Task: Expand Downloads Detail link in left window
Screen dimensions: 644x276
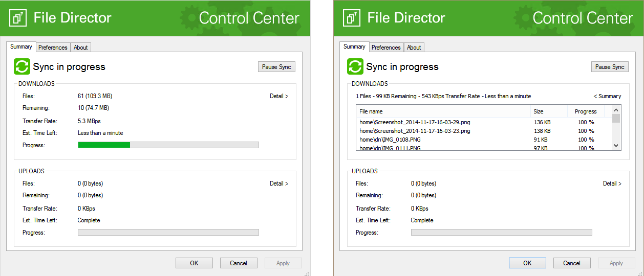Action: [279, 96]
